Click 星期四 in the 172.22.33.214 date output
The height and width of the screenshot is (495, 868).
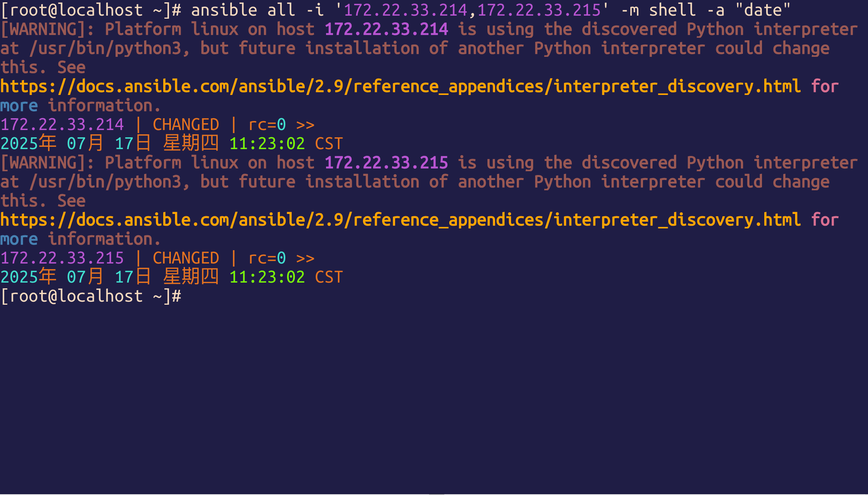pyautogui.click(x=191, y=144)
